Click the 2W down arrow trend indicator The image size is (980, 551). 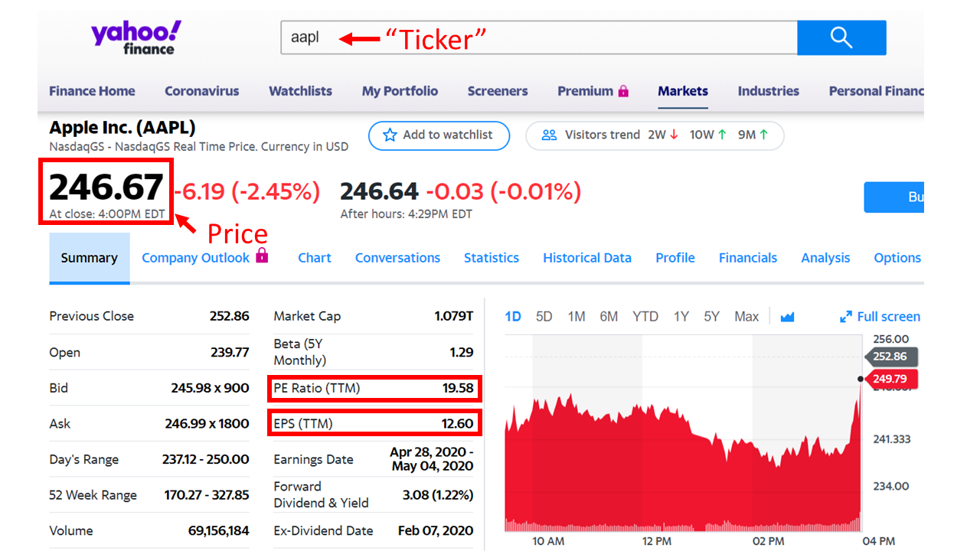[674, 135]
